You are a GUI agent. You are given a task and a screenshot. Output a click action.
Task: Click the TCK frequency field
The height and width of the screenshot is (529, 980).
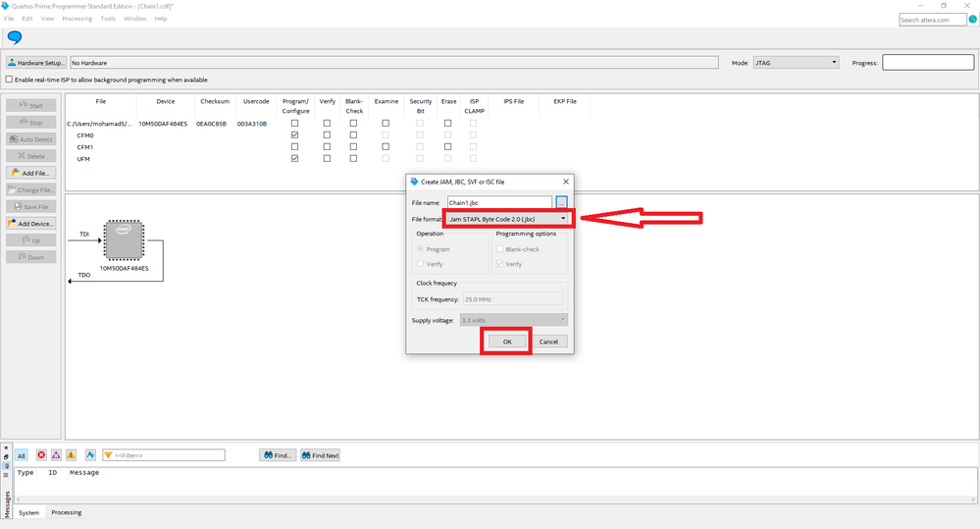pyautogui.click(x=513, y=299)
